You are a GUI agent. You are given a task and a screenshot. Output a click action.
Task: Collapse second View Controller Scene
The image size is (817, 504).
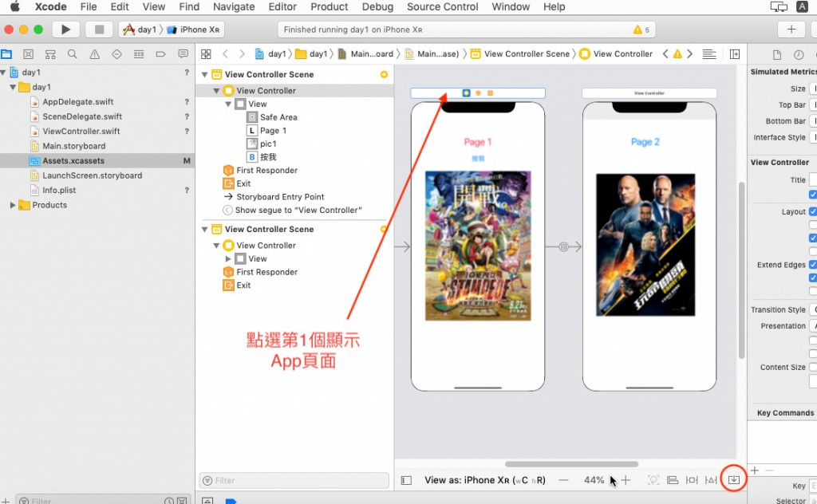(x=205, y=229)
